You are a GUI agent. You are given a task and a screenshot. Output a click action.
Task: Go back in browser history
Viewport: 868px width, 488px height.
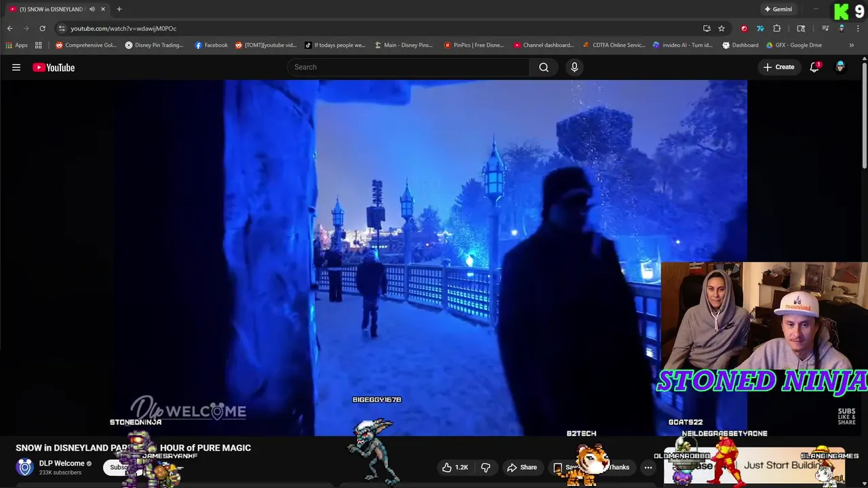click(x=9, y=28)
